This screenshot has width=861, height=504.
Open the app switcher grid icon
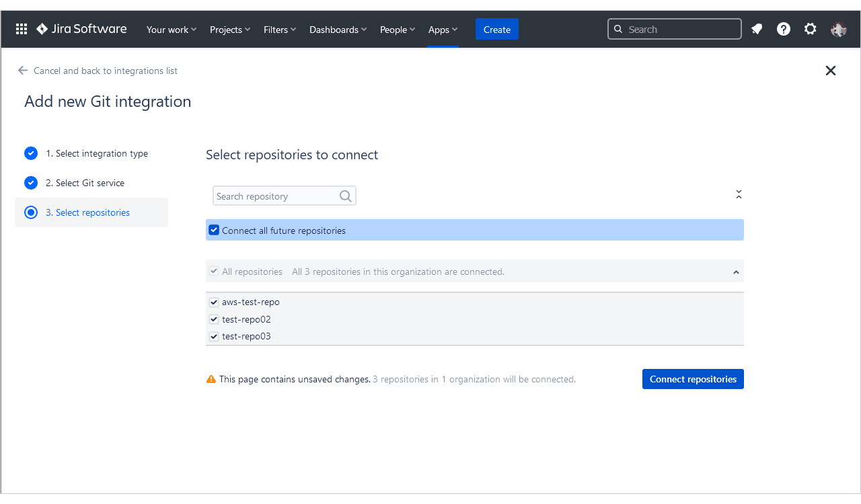tap(22, 29)
